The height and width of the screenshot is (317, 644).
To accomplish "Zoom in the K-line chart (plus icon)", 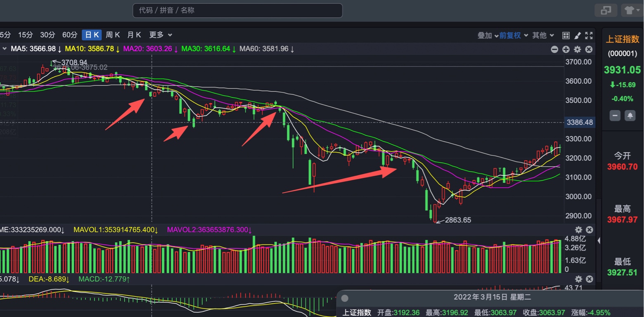I will point(566,49).
